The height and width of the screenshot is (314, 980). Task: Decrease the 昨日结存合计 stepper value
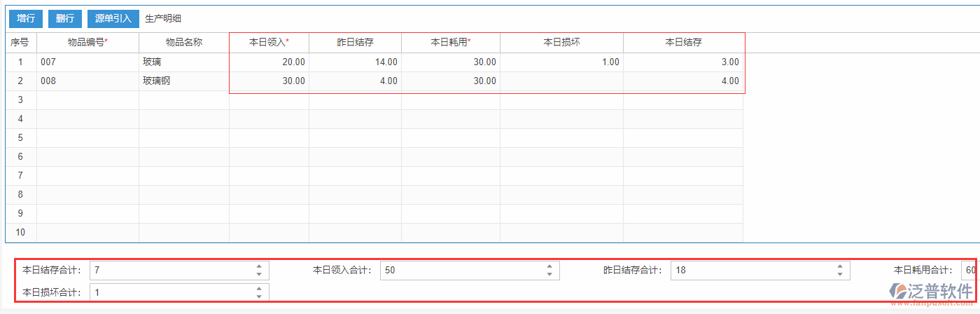(839, 275)
